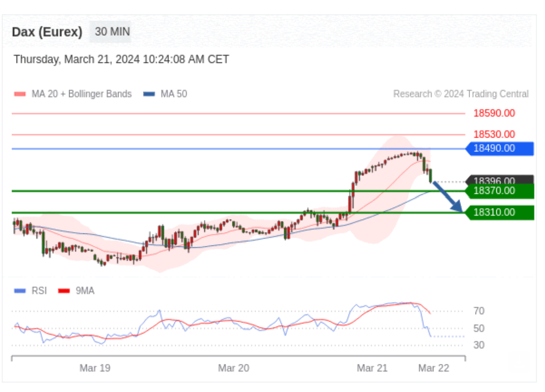Click the blue MA 50 legend swatch
Image resolution: width=545 pixels, height=392 pixels.
[x=149, y=94]
